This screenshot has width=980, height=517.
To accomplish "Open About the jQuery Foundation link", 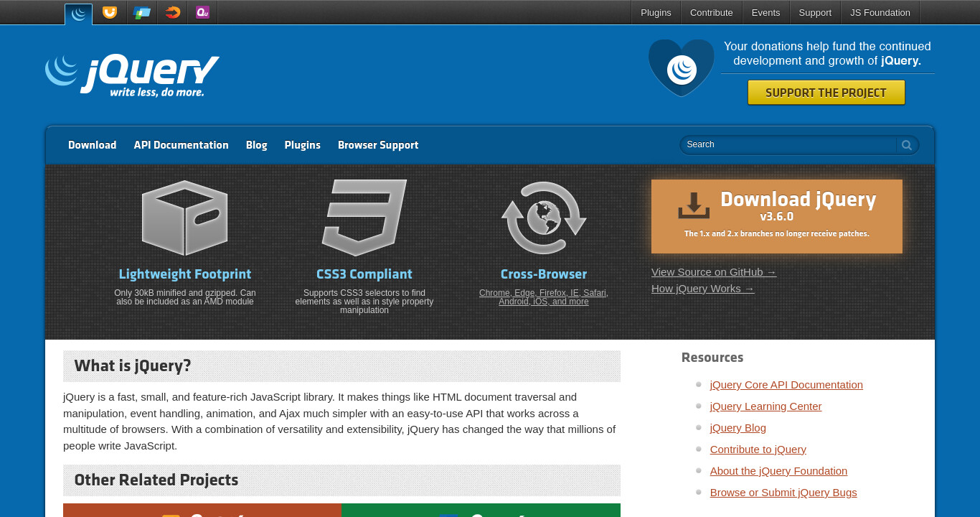I will [x=779, y=471].
